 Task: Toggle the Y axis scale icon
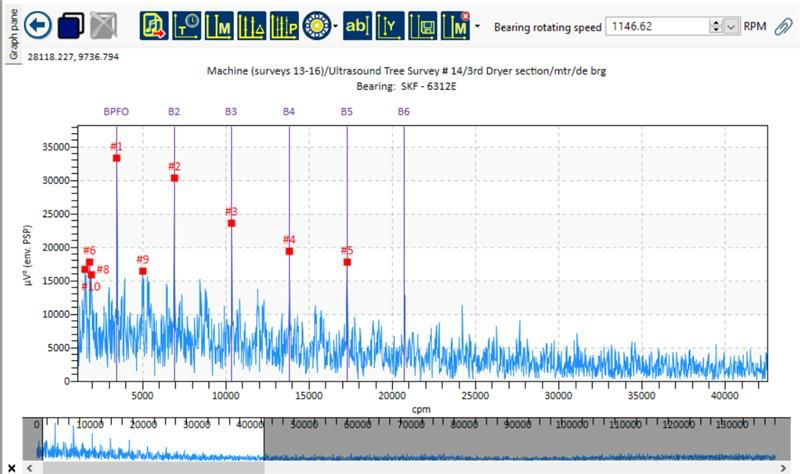pyautogui.click(x=390, y=26)
